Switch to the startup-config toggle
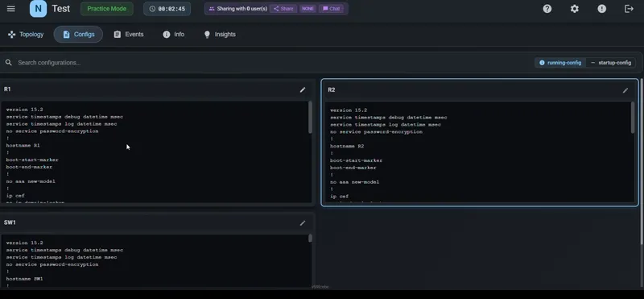The height and width of the screenshot is (299, 644). click(x=611, y=63)
